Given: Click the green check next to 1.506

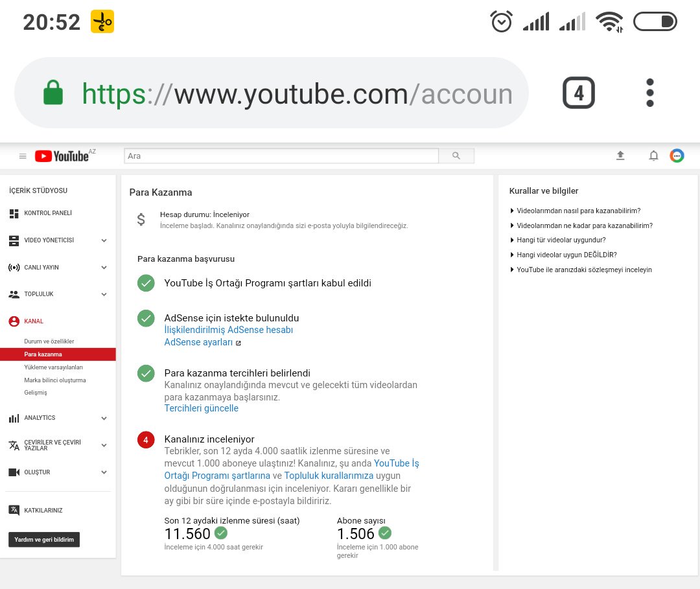Looking at the screenshot, I should pyautogui.click(x=385, y=533).
